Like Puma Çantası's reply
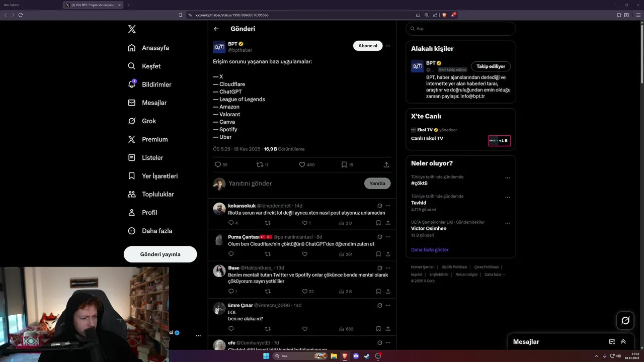Image resolution: width=644 pixels, height=362 pixels. tap(304, 254)
